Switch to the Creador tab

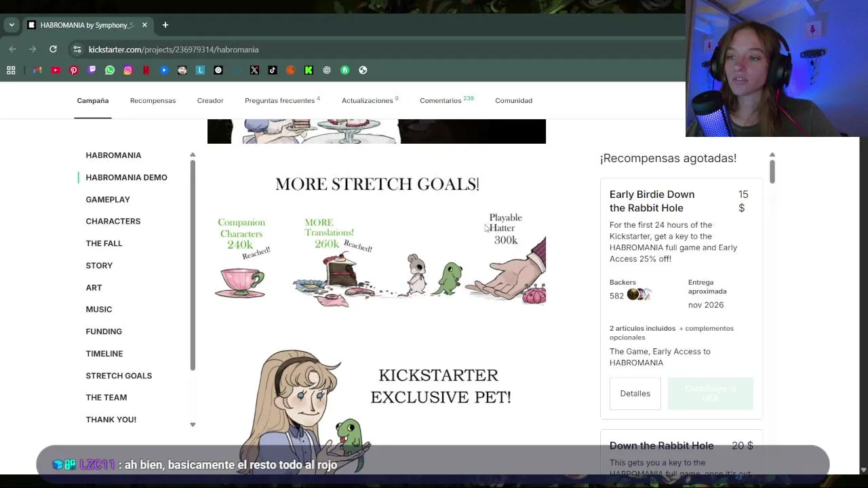210,100
